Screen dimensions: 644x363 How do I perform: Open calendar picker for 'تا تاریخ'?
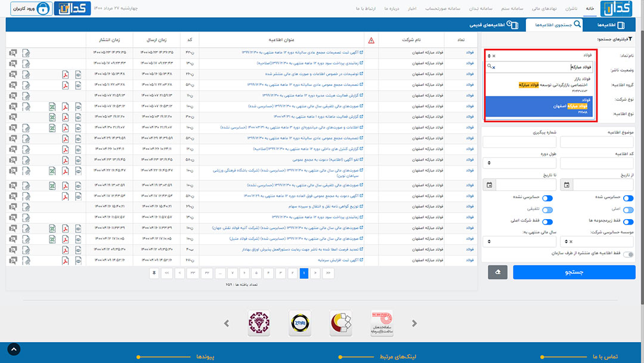coord(489,185)
